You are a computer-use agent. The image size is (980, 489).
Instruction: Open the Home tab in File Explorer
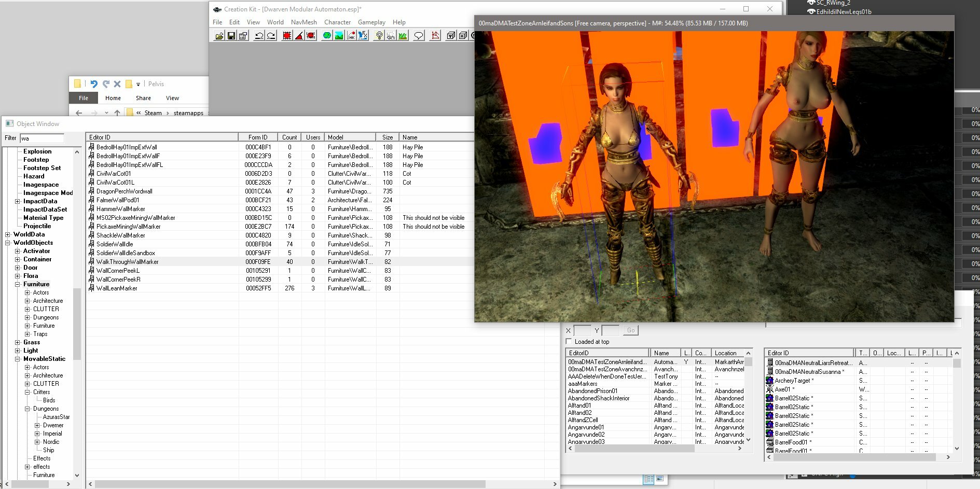pyautogui.click(x=113, y=98)
